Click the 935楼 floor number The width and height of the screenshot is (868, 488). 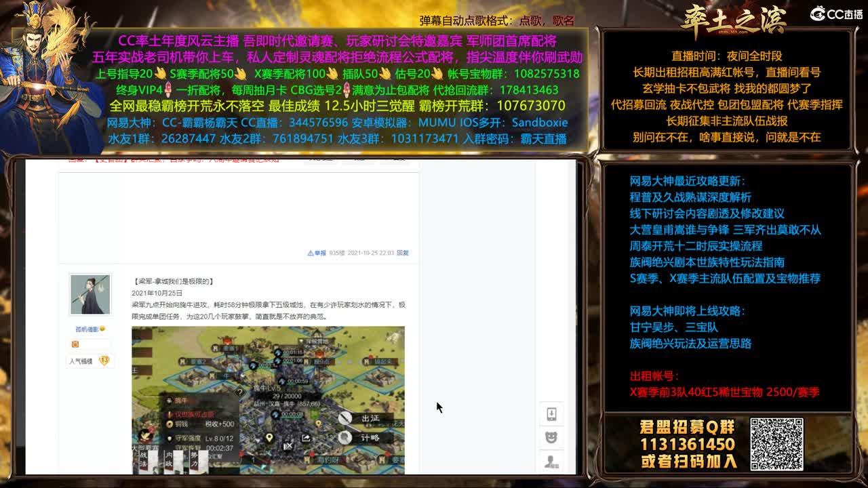[x=336, y=253]
